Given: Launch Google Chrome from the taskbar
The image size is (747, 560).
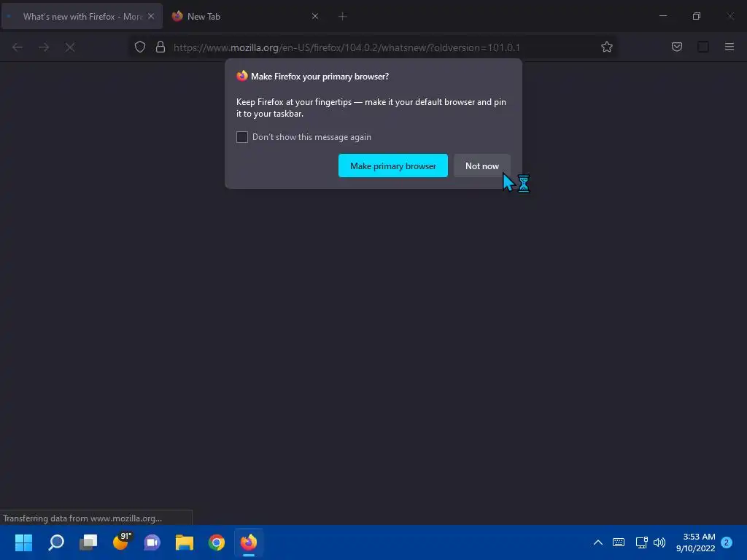Looking at the screenshot, I should pyautogui.click(x=216, y=542).
